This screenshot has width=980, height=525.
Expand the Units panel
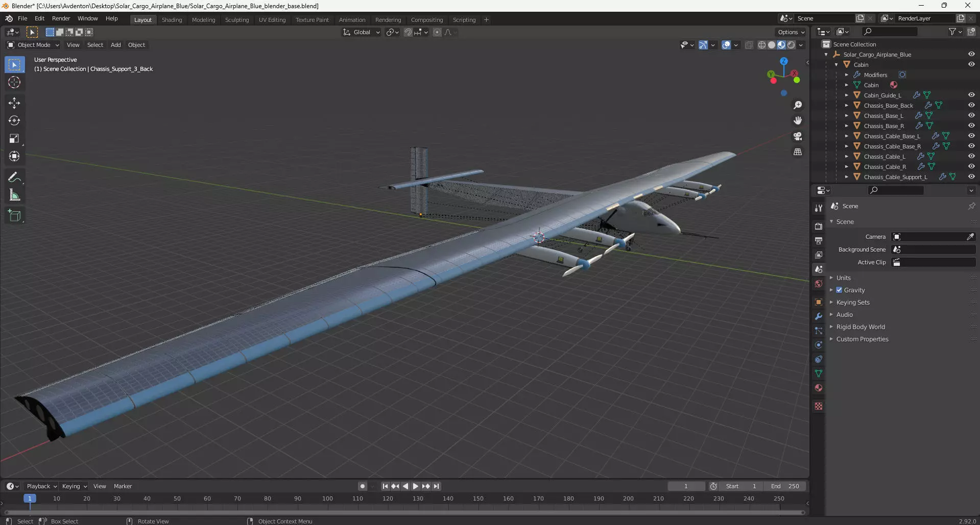(843, 278)
